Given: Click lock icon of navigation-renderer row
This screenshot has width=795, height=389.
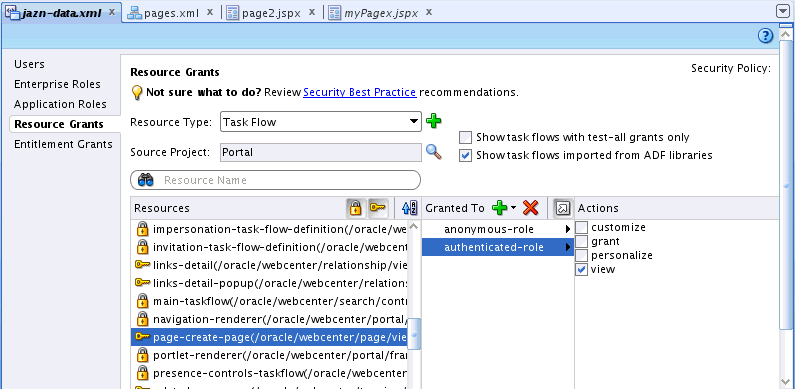Looking at the screenshot, I should pos(142,319).
